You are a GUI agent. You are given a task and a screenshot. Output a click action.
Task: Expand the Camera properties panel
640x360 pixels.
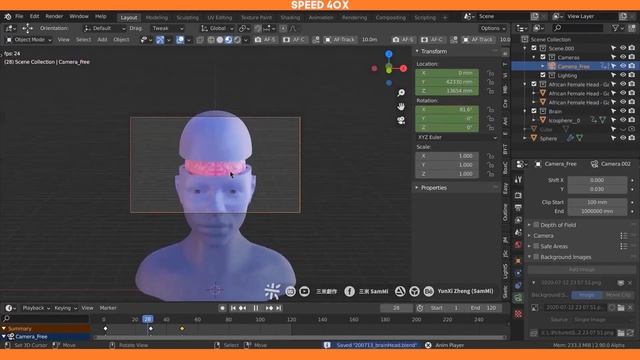[x=529, y=236]
